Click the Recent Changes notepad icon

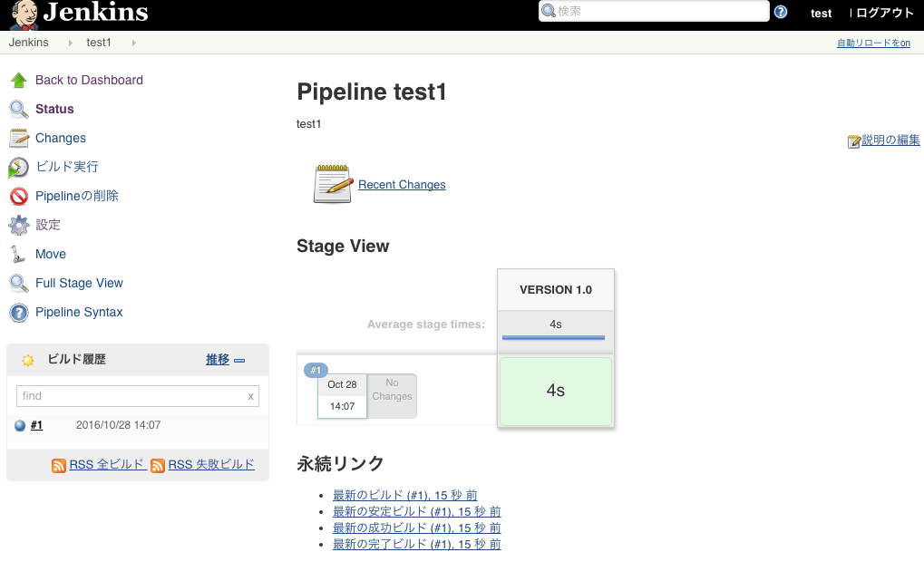point(332,184)
